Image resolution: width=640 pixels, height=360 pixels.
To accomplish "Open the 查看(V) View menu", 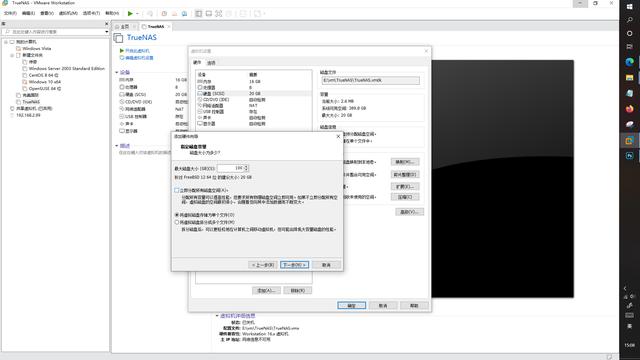I will coord(47,13).
